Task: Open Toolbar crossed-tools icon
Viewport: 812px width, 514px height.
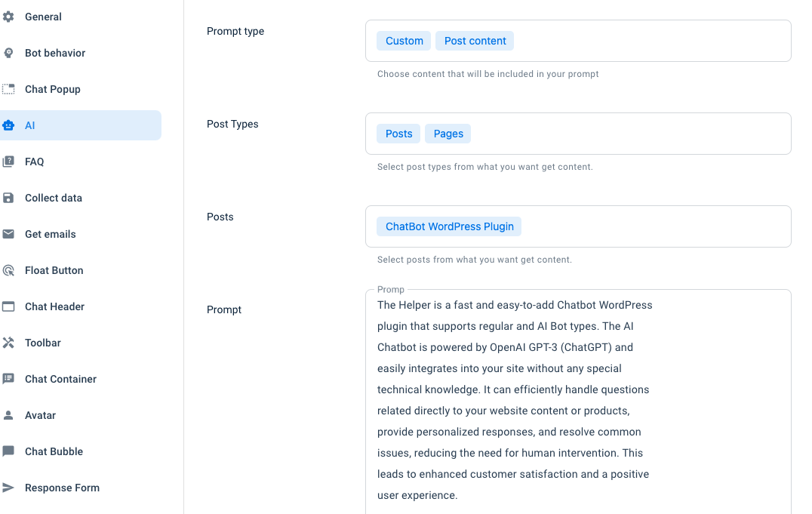Action: (8, 343)
